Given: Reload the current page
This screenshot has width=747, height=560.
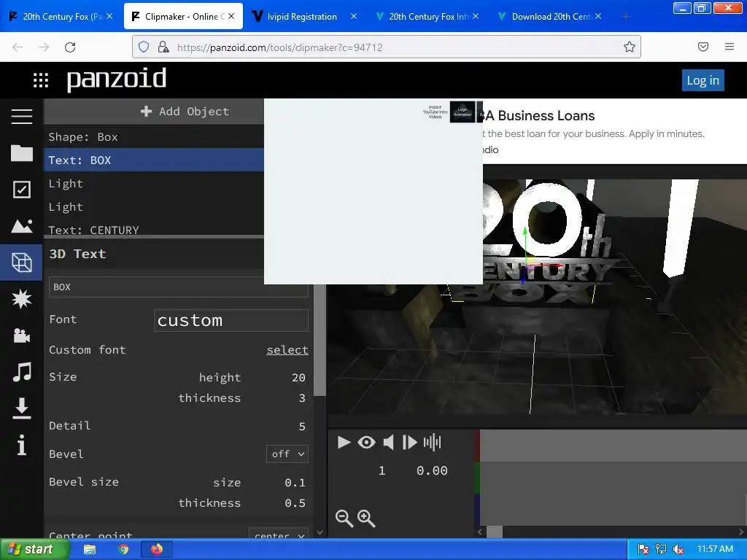Looking at the screenshot, I should click(70, 47).
